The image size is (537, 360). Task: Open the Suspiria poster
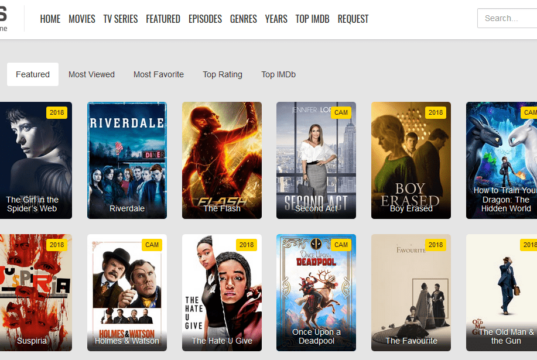tap(36, 293)
